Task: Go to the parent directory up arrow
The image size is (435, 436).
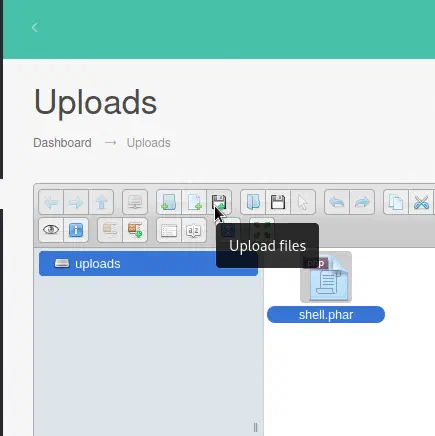Action: [x=101, y=202]
